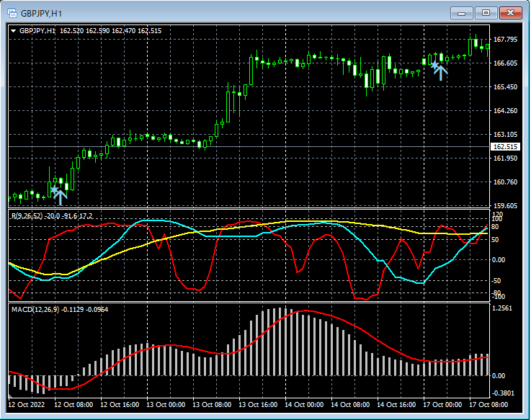Minimize the GBPJPY,H1 chart window

click(x=461, y=13)
